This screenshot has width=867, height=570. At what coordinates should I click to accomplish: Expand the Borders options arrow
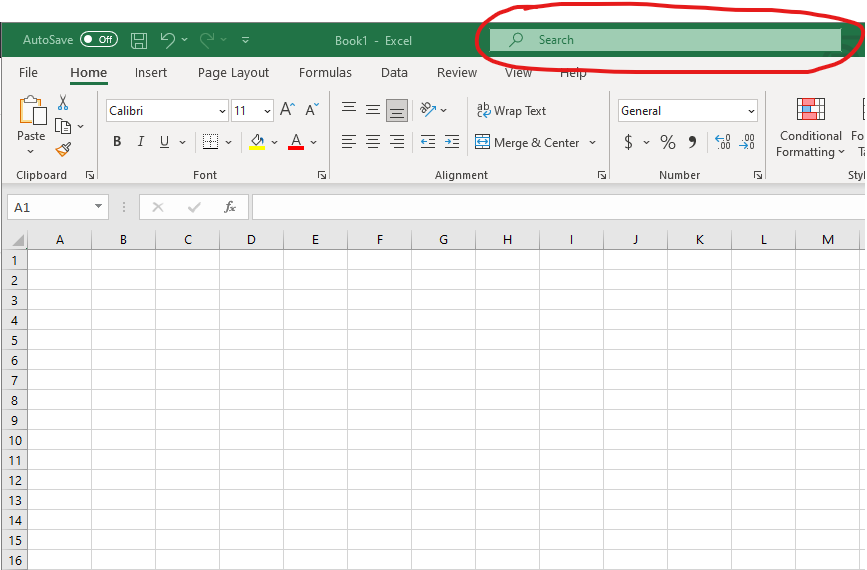(x=228, y=142)
